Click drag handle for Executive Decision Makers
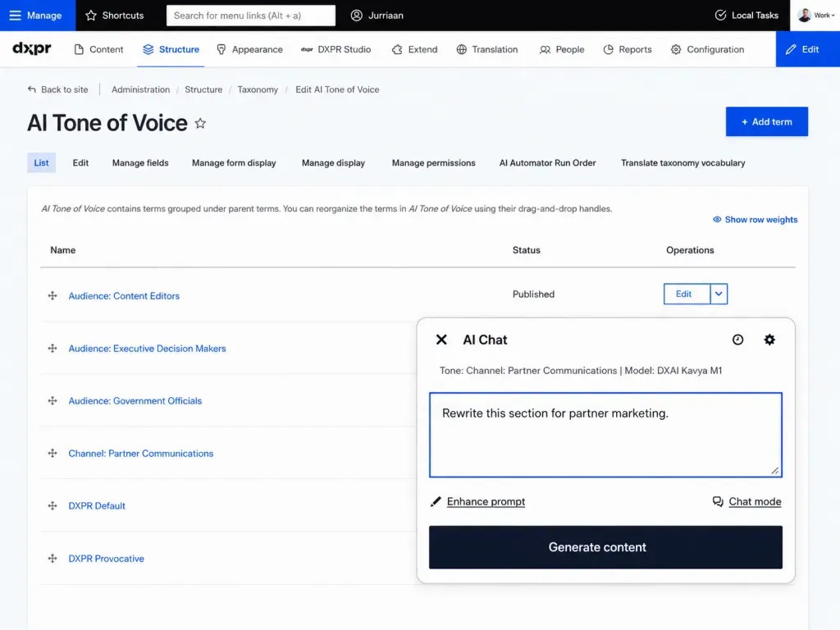 (x=52, y=348)
